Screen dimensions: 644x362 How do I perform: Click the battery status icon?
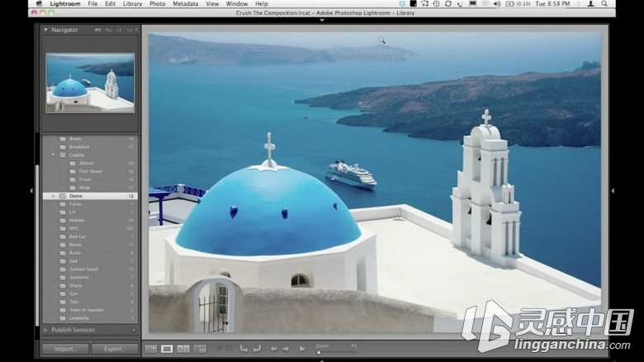coord(509,3)
